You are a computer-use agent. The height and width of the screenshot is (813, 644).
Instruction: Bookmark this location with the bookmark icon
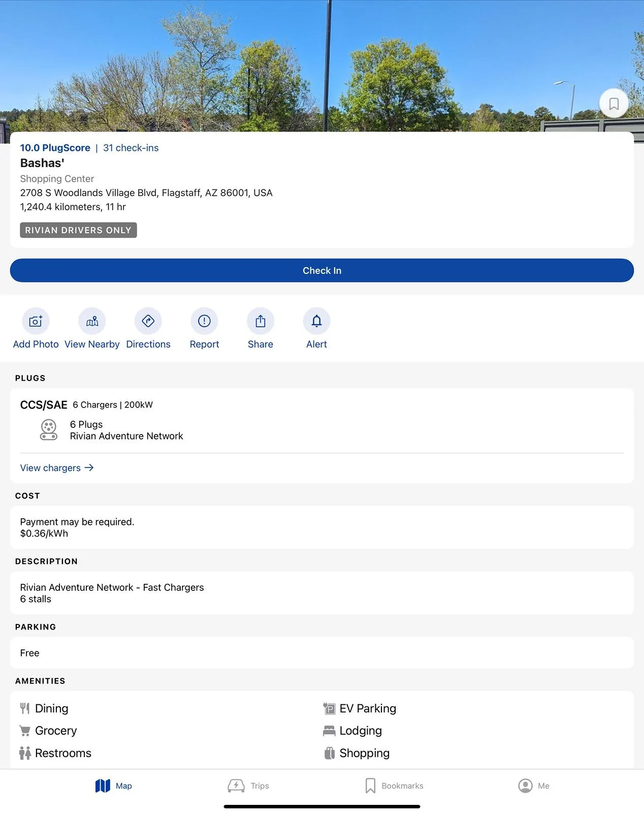click(x=614, y=104)
